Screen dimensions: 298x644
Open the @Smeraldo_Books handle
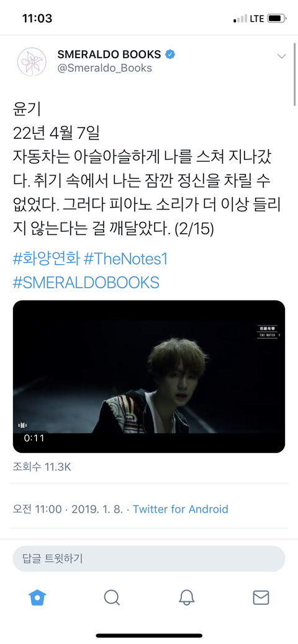click(104, 68)
